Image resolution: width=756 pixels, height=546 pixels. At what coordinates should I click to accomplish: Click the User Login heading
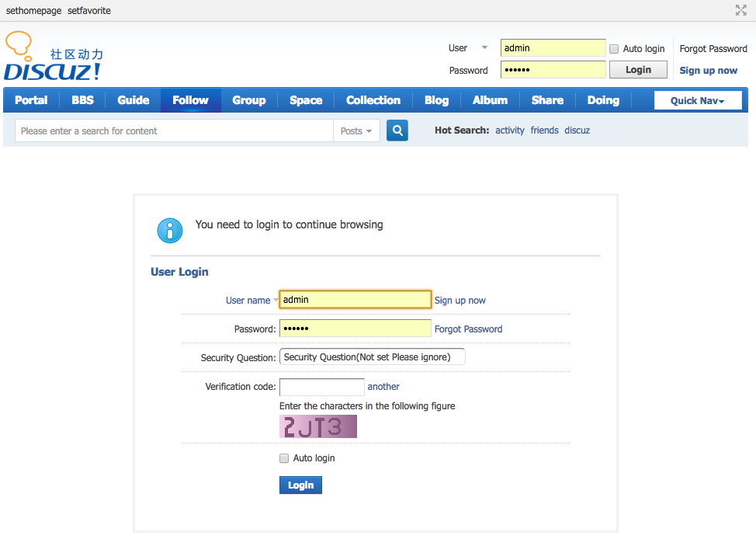tap(179, 272)
